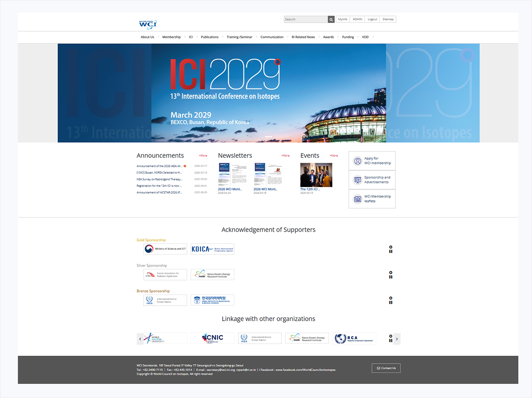Click into the Search input field
532x398 pixels.
[306, 19]
